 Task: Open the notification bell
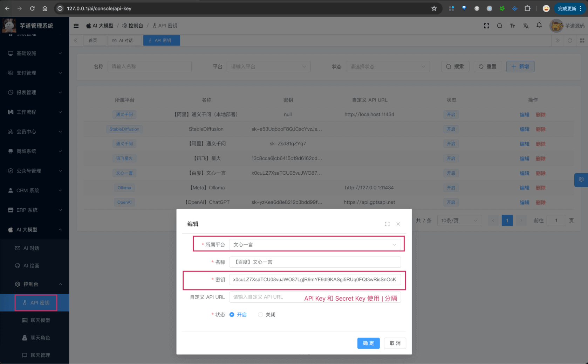point(539,25)
